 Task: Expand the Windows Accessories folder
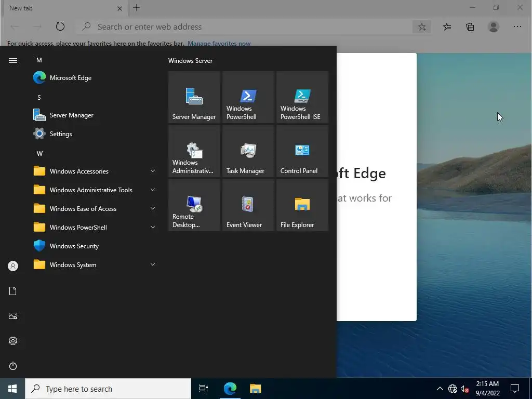(x=95, y=171)
